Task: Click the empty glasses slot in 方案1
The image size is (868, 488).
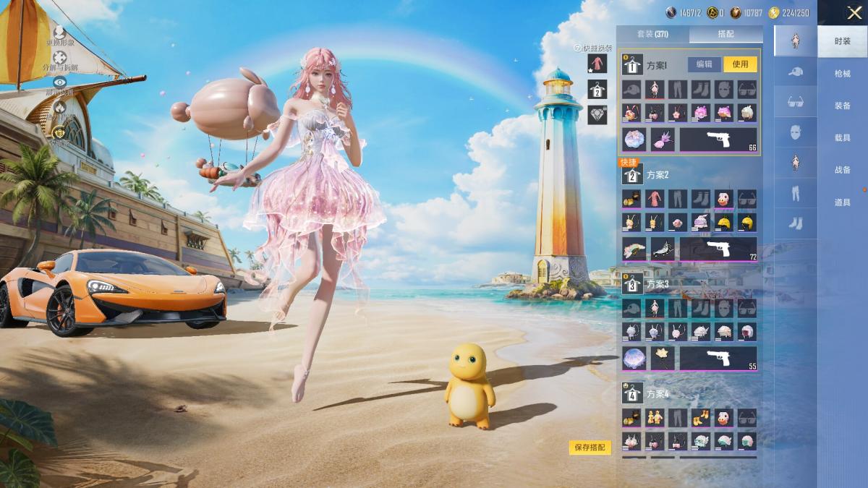Action: pyautogui.click(x=747, y=90)
